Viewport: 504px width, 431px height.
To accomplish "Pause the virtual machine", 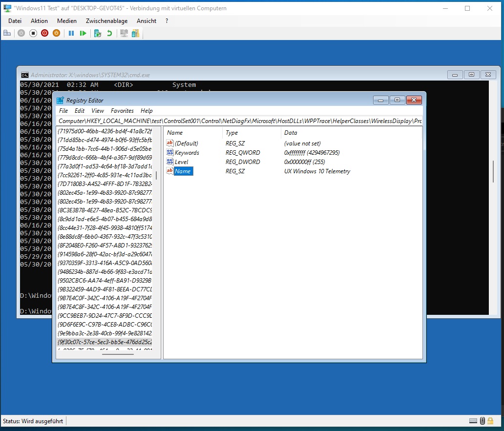I will [x=71, y=33].
